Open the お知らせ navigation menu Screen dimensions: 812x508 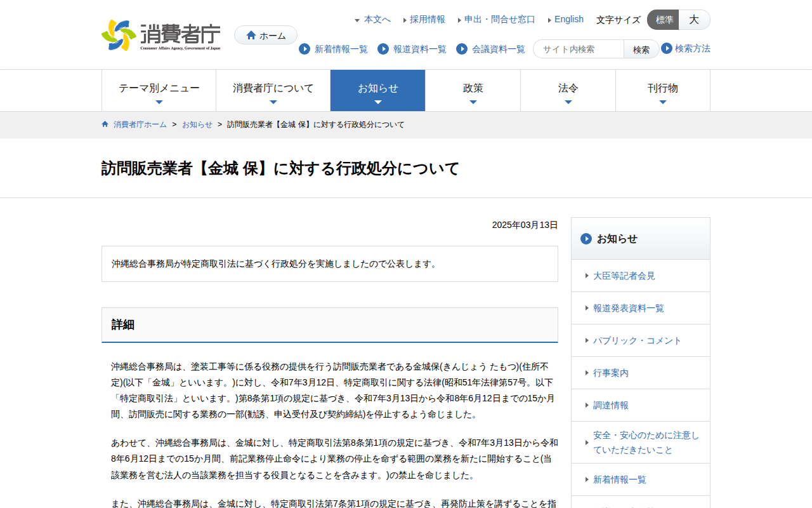pos(378,91)
